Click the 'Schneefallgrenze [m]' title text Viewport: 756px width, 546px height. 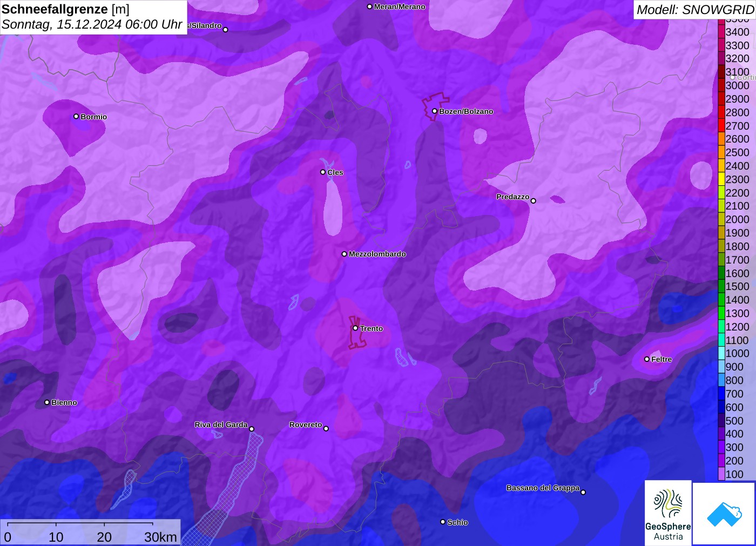[x=65, y=10]
